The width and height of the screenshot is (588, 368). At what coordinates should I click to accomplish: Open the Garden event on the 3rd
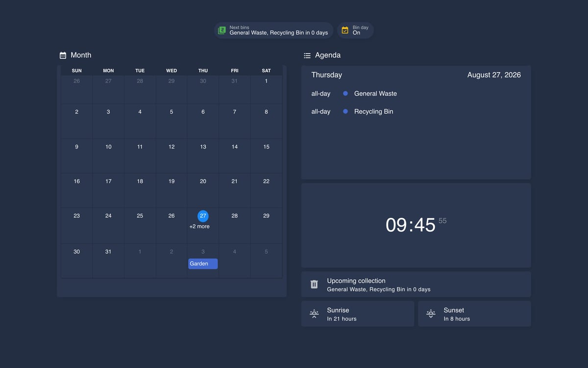pos(203,263)
